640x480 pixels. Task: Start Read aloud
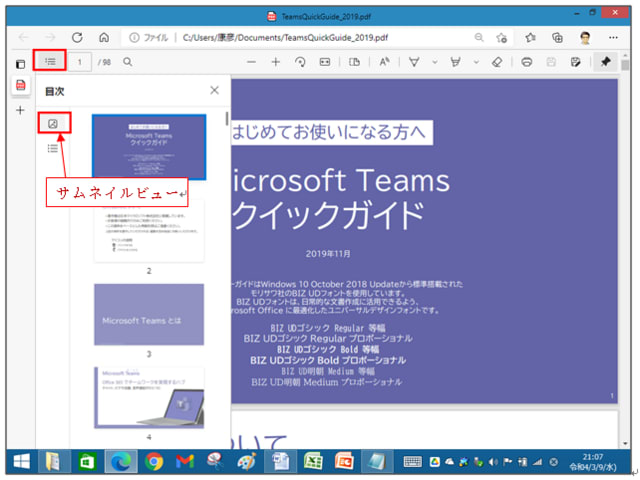tap(384, 62)
